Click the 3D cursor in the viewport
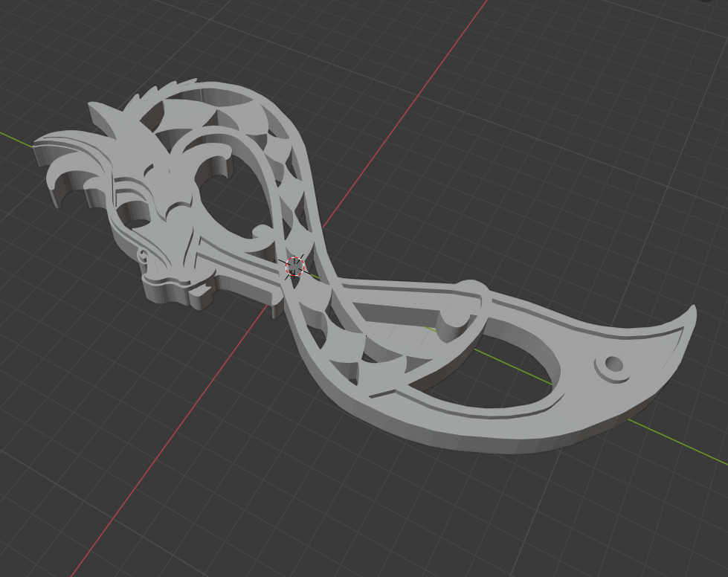Image resolution: width=728 pixels, height=577 pixels. coord(295,266)
